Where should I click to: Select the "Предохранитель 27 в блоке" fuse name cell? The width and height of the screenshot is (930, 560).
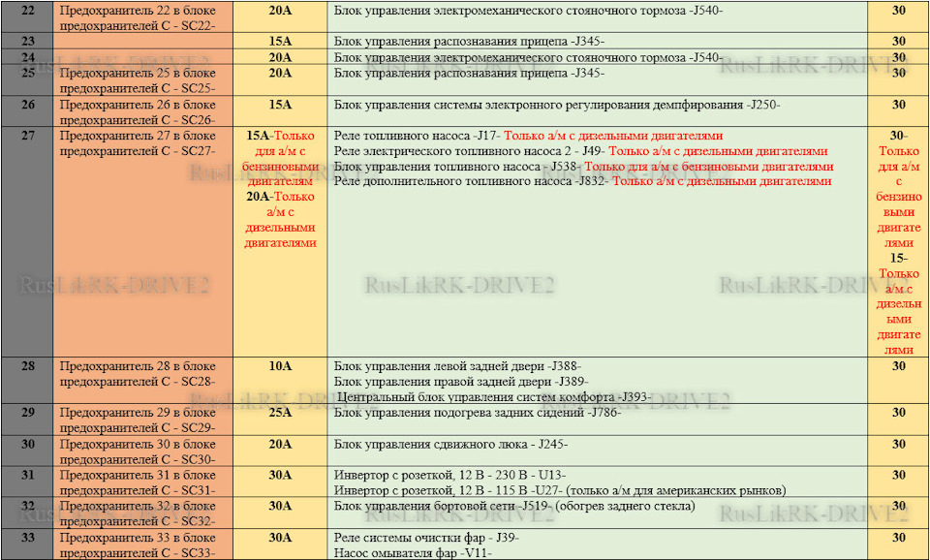tap(143, 241)
